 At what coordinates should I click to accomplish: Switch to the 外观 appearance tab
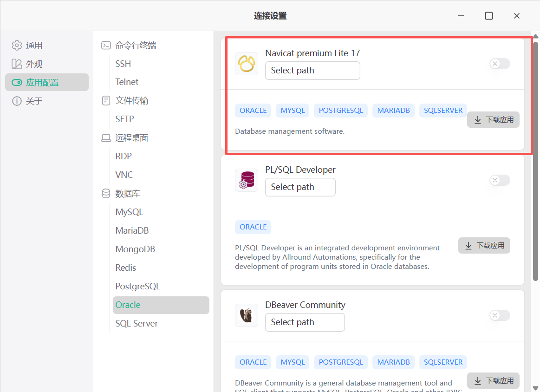(34, 64)
